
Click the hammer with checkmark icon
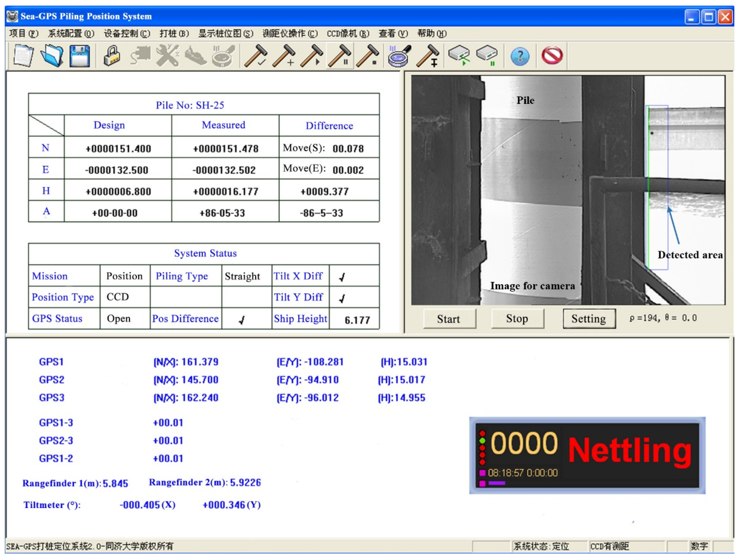[x=256, y=56]
